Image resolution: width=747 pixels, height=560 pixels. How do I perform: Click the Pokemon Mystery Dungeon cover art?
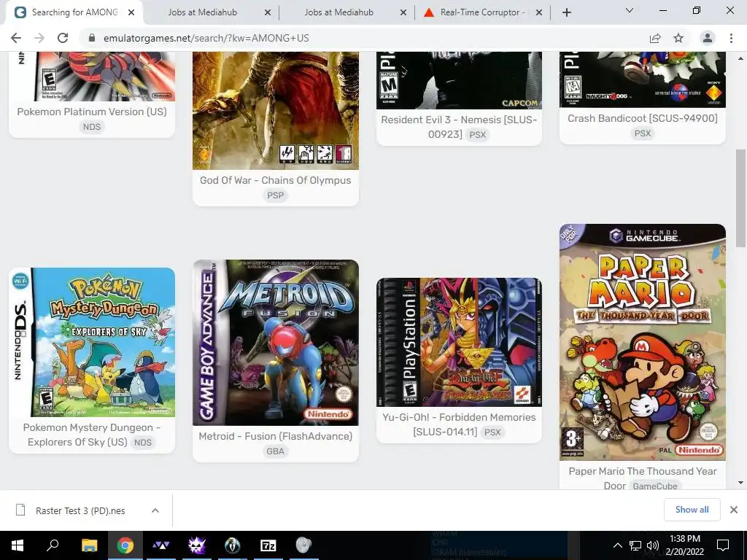click(x=92, y=343)
